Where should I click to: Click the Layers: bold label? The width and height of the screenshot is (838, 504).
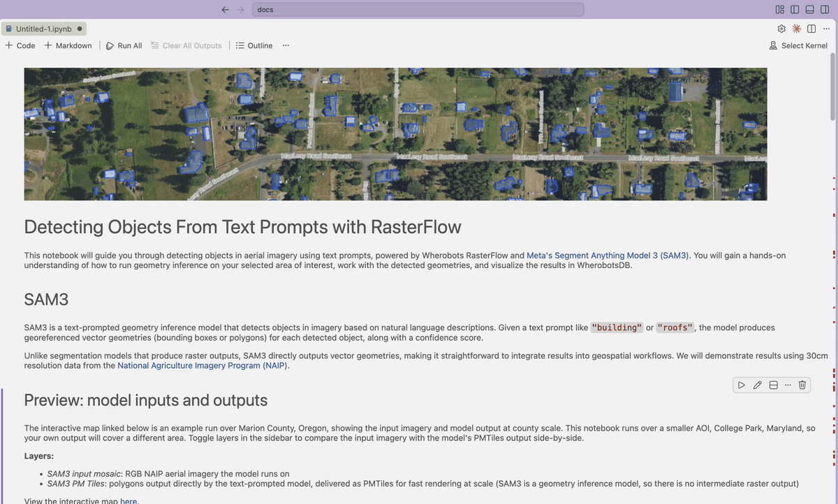(x=39, y=456)
